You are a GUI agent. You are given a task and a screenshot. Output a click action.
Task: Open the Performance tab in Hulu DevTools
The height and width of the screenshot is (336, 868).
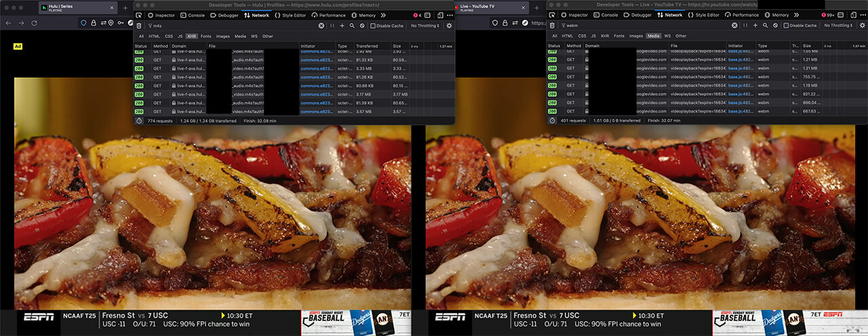pyautogui.click(x=329, y=15)
